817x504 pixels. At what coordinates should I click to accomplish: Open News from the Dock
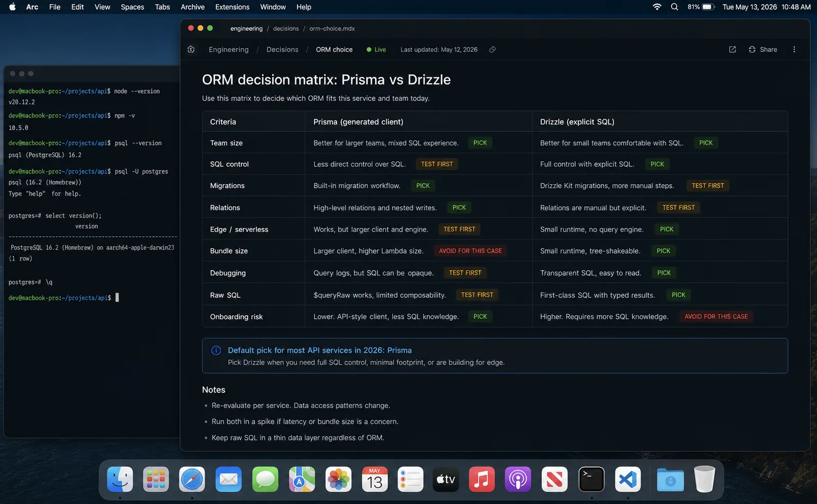click(554, 479)
